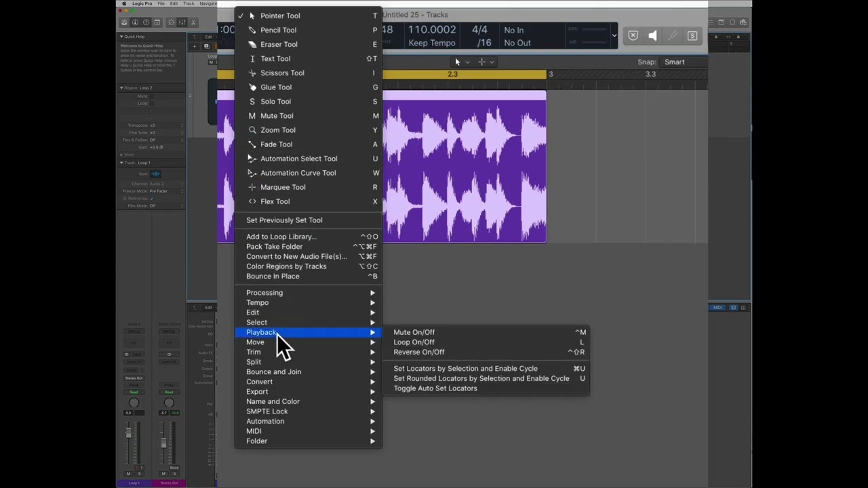Open the Track menu in menu bar

(x=189, y=3)
